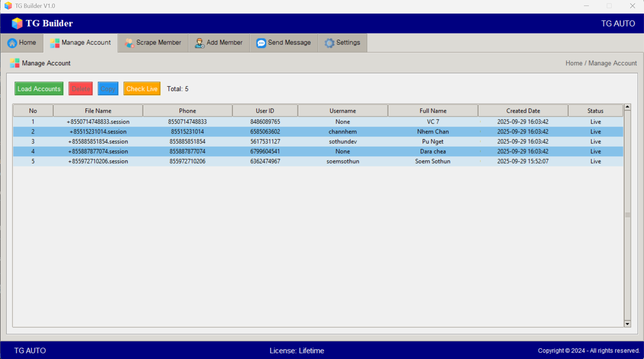The image size is (644, 359).
Task: Click the Settings gear icon
Action: [329, 43]
